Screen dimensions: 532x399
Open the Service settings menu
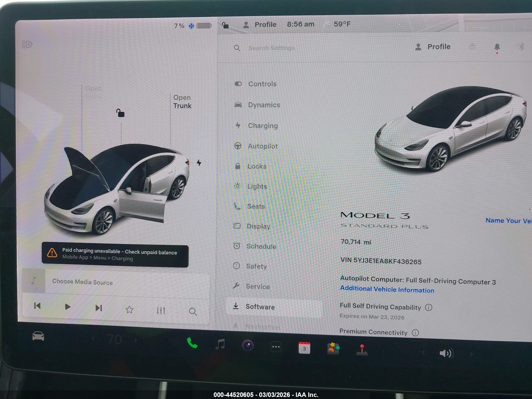coord(251,286)
